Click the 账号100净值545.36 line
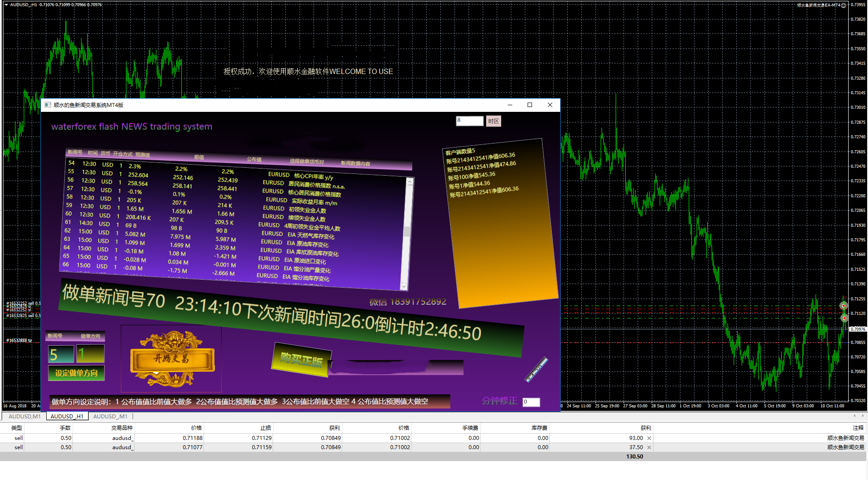868x480 pixels. point(472,176)
